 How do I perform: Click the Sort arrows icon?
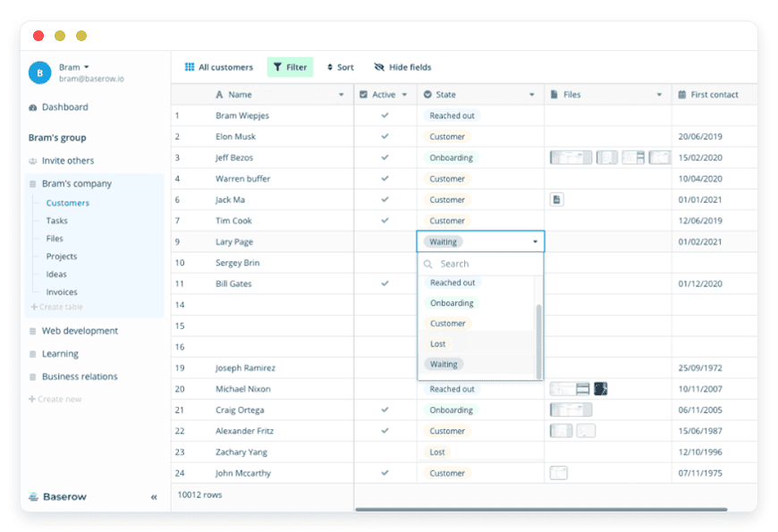330,67
